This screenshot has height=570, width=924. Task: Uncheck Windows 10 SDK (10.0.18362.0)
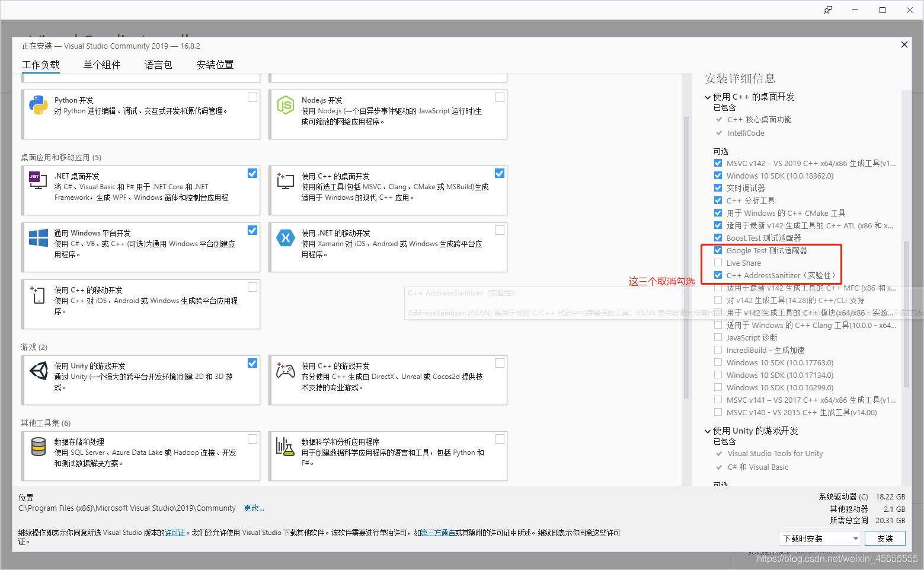click(718, 176)
